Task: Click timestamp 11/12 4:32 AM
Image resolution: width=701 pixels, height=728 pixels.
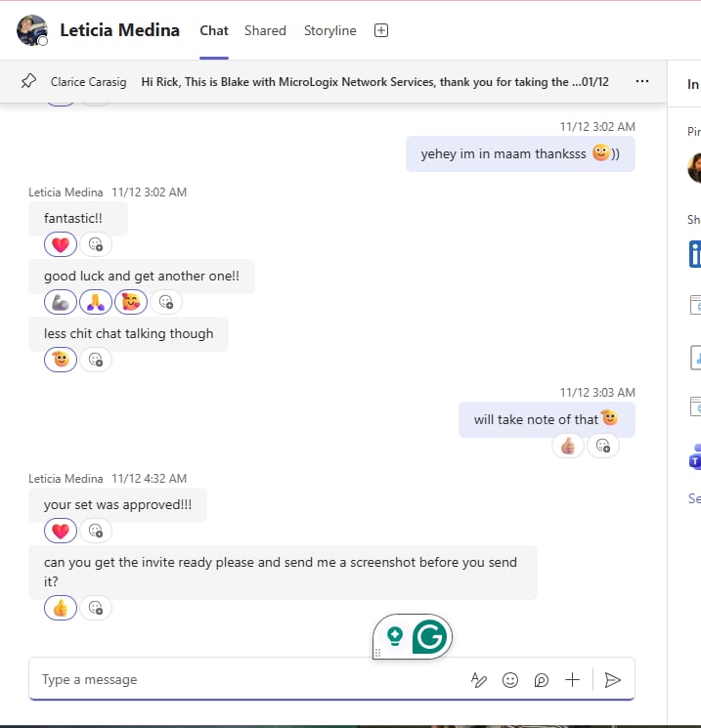Action: 150,479
